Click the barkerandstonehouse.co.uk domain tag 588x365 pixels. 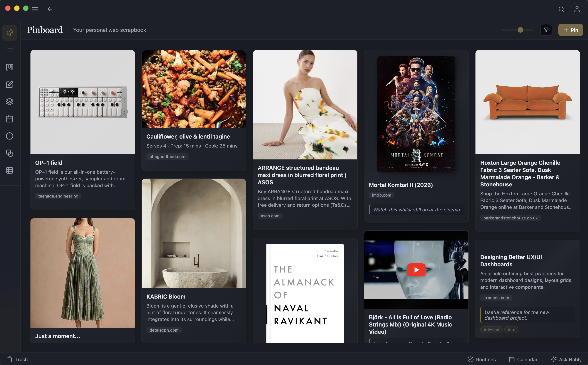tap(510, 218)
